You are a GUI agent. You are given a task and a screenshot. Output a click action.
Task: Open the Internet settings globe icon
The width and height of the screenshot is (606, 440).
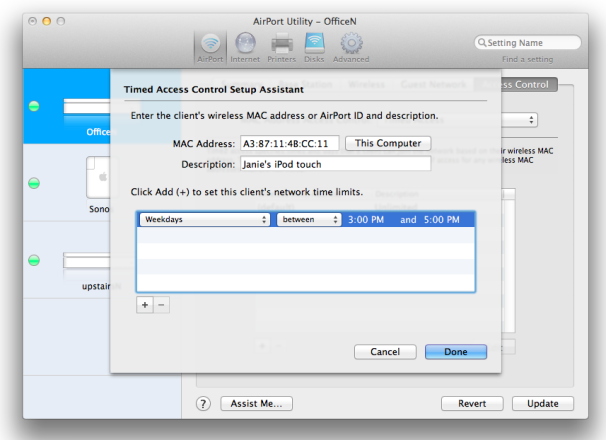click(245, 48)
